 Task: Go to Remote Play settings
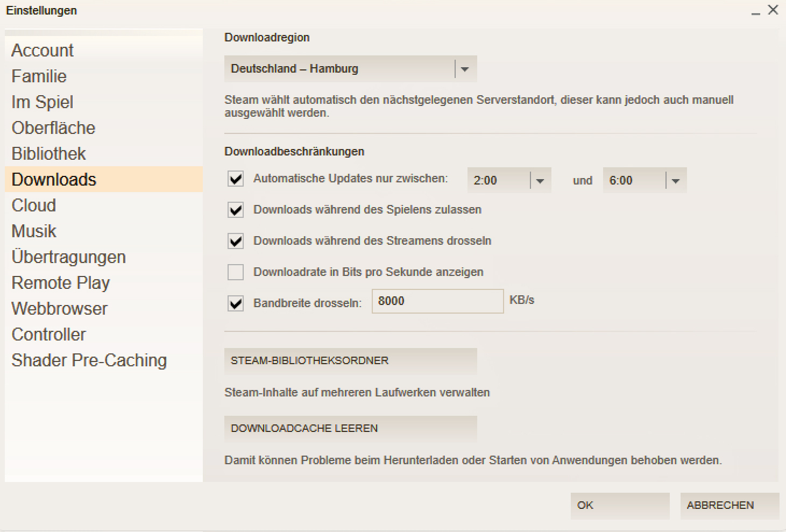[x=61, y=283]
